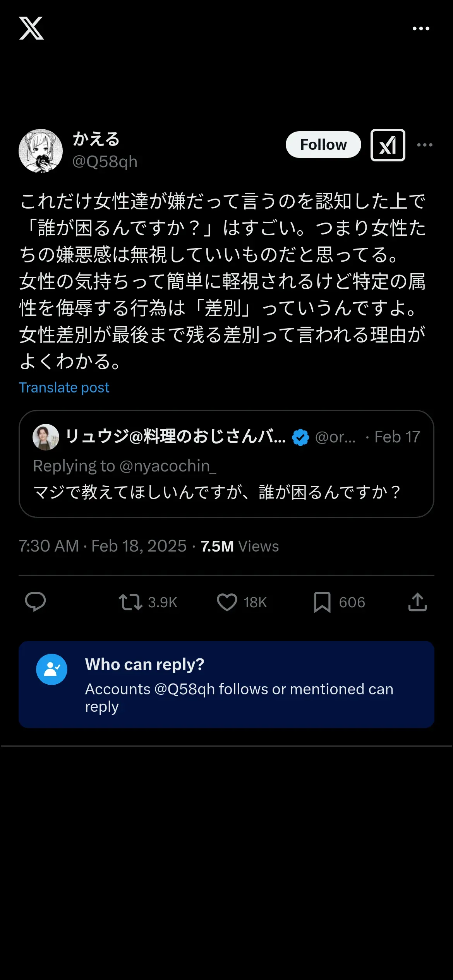Click the Translate post link
Viewport: 453px width, 980px height.
64,387
